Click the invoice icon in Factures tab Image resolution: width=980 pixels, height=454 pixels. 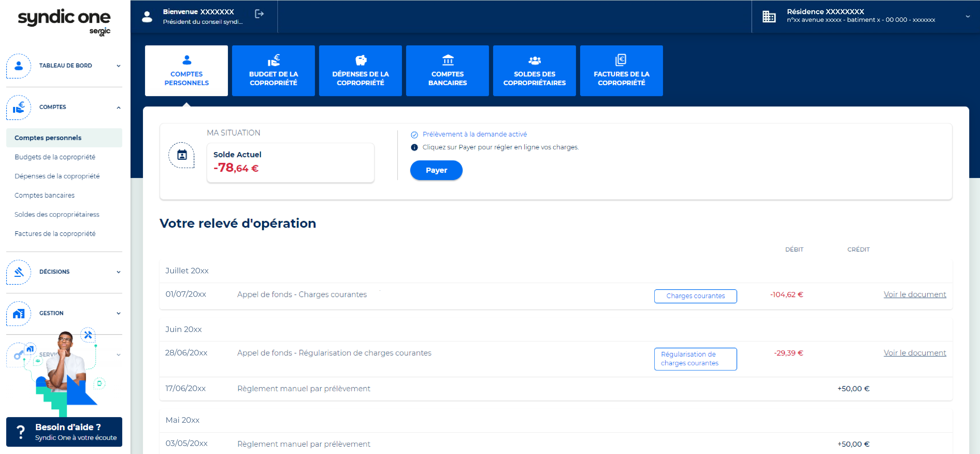coord(621,60)
